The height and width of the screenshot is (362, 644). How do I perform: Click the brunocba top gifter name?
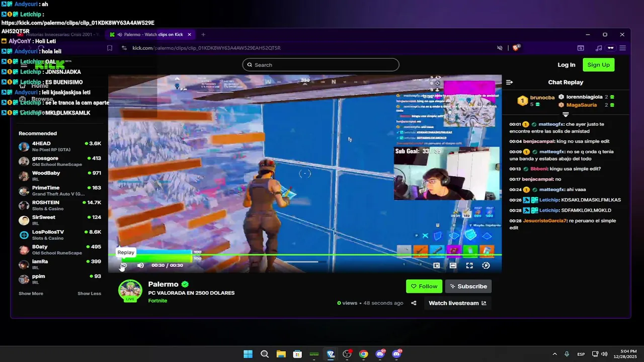(x=542, y=98)
